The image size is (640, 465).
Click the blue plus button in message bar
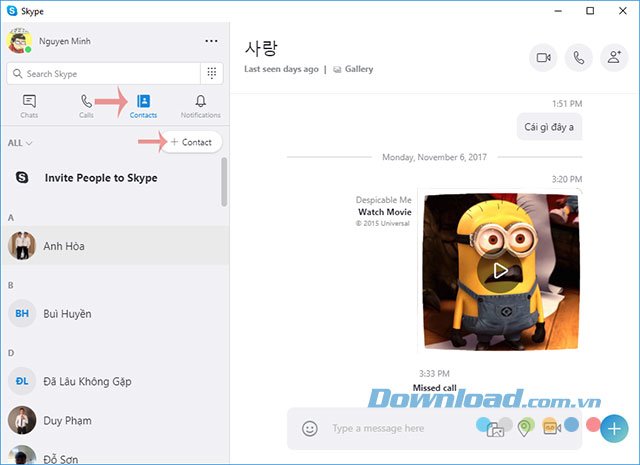(614, 429)
